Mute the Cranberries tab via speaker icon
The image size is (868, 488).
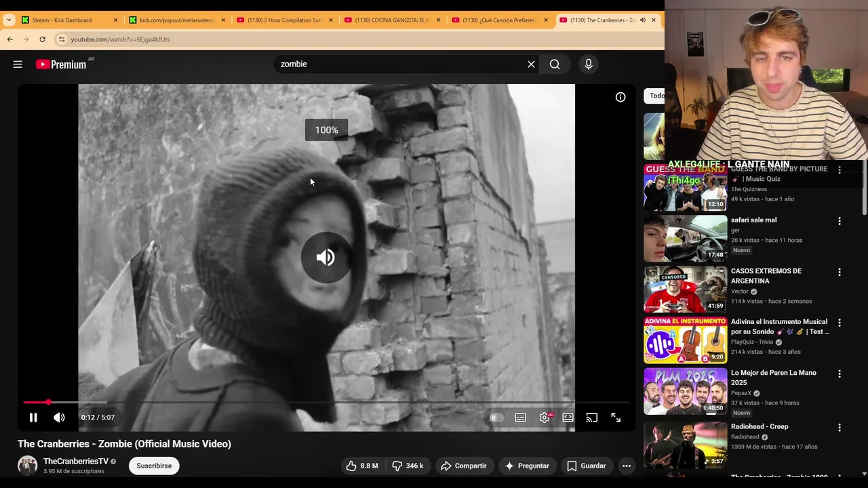(642, 20)
